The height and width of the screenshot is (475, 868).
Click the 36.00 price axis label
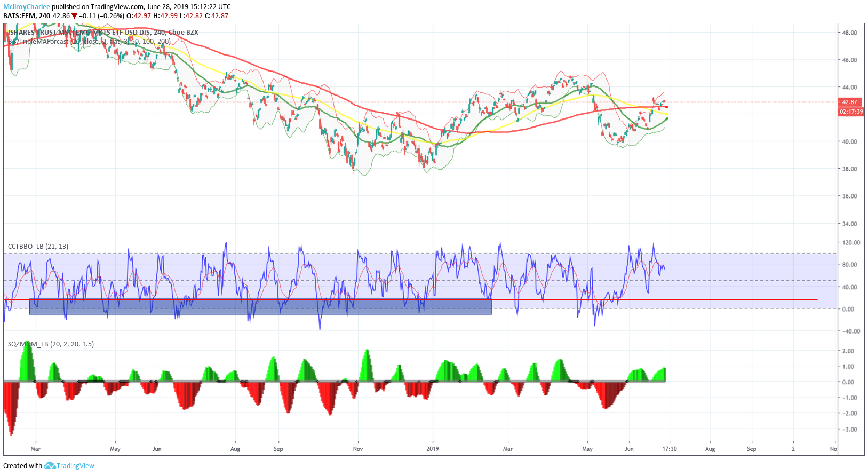tap(850, 196)
